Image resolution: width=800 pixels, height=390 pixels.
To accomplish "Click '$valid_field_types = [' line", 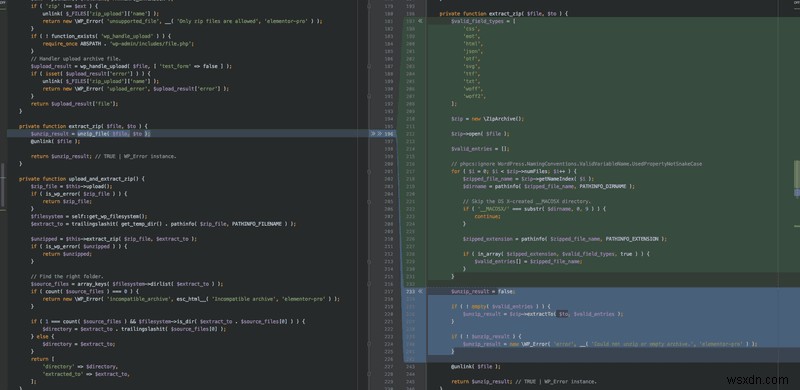I will 483,21.
